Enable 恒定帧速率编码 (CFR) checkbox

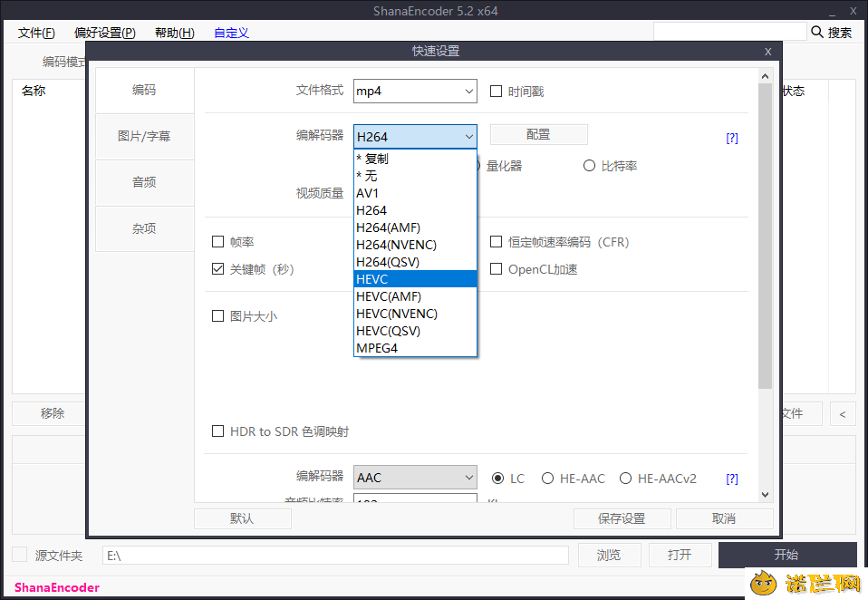pos(496,241)
